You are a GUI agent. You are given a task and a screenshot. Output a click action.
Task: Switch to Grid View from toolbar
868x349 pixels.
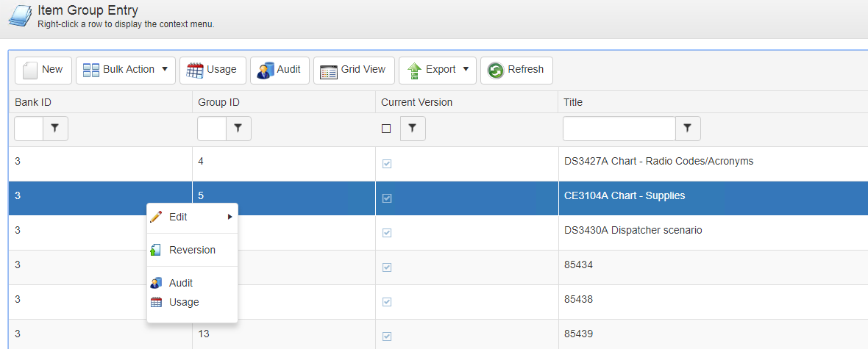(329, 70)
